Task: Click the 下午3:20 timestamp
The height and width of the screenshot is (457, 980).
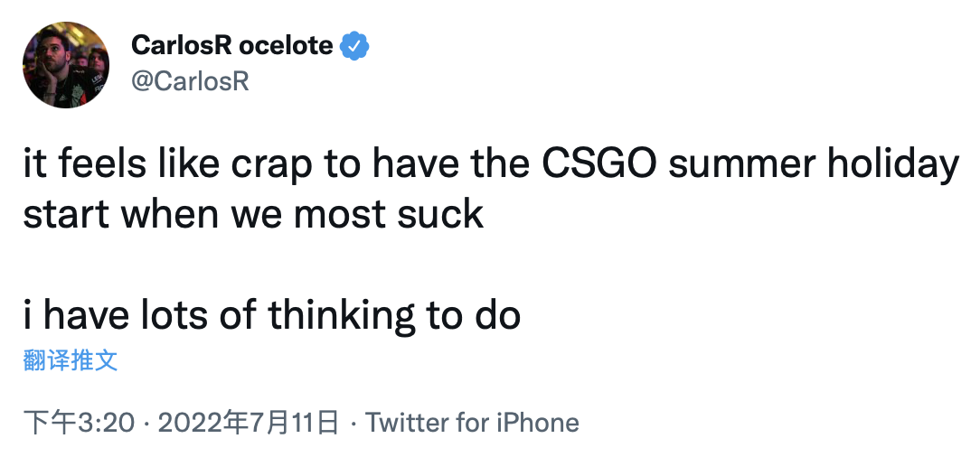Action: coord(79,423)
